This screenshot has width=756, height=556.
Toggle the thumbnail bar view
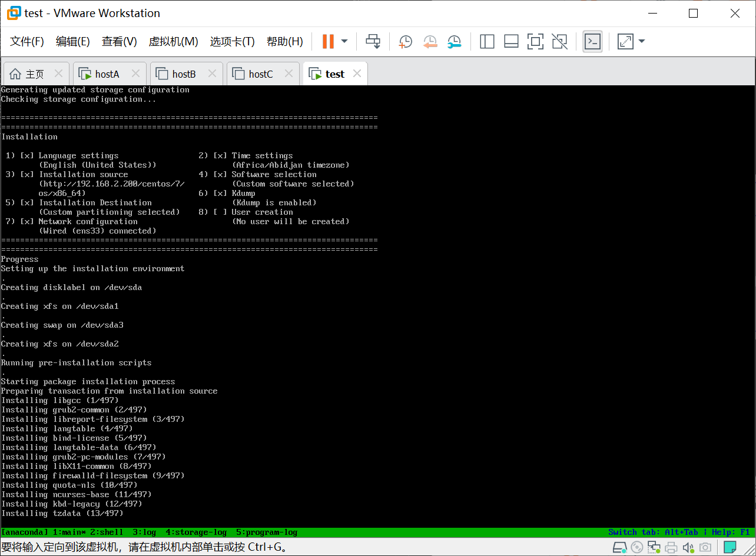[x=511, y=41]
